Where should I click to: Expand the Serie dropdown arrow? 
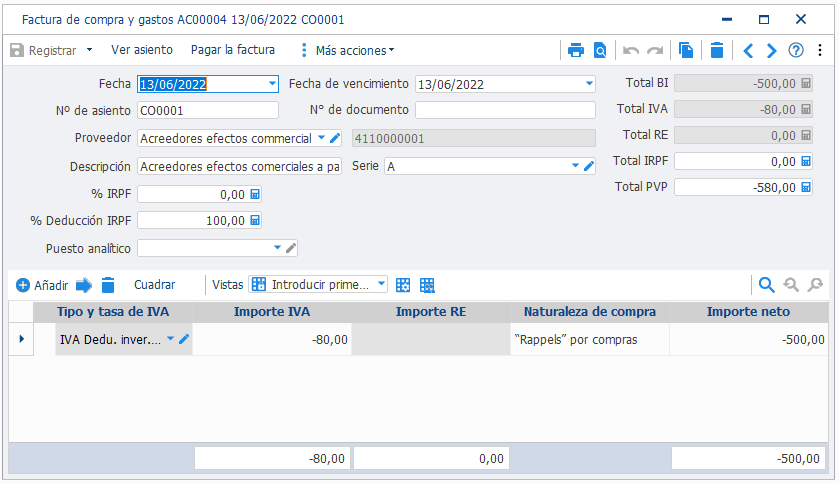coord(575,166)
